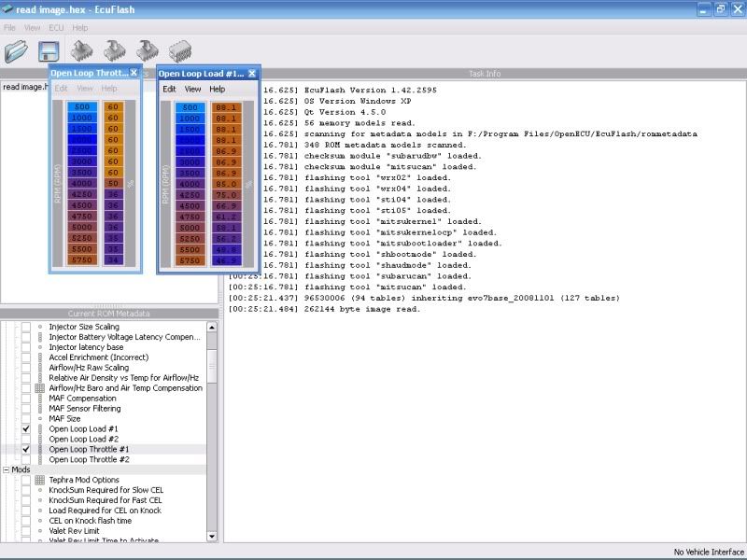
Task: Click the third ECU chip toolbar icon
Action: coord(147,51)
